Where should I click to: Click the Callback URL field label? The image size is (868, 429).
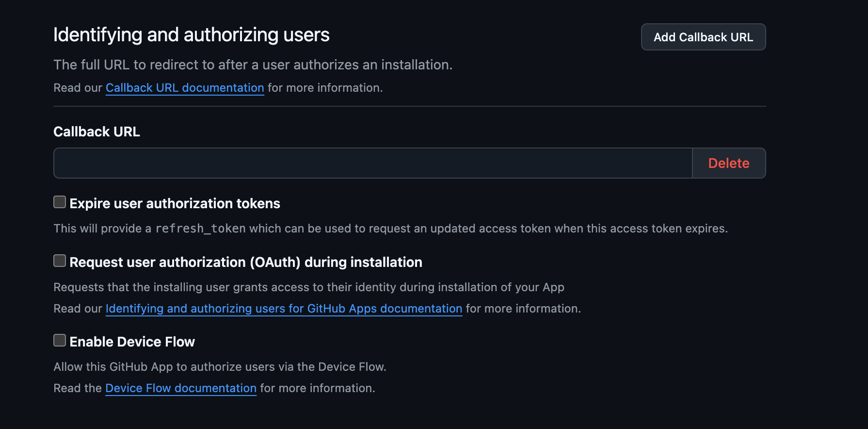click(96, 132)
